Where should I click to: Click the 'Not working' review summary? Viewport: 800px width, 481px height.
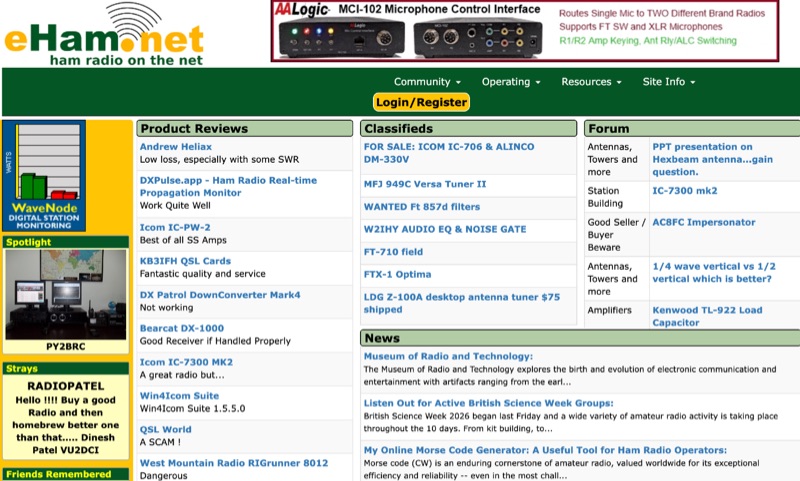coord(166,307)
